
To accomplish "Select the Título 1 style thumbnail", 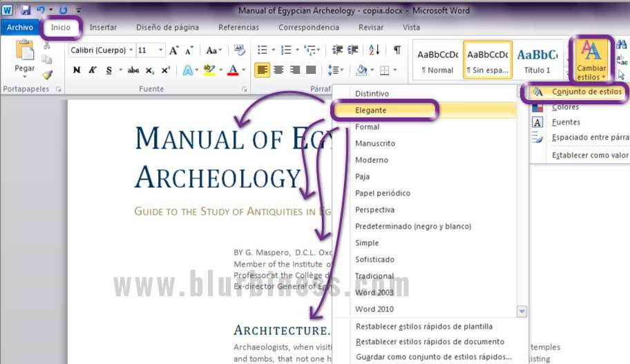I will 537,60.
